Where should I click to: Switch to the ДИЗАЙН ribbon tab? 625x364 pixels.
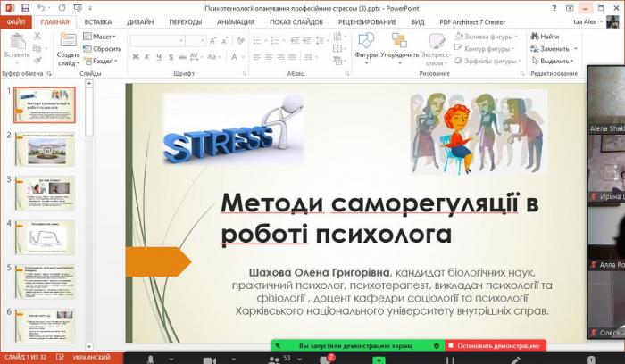pos(139,21)
